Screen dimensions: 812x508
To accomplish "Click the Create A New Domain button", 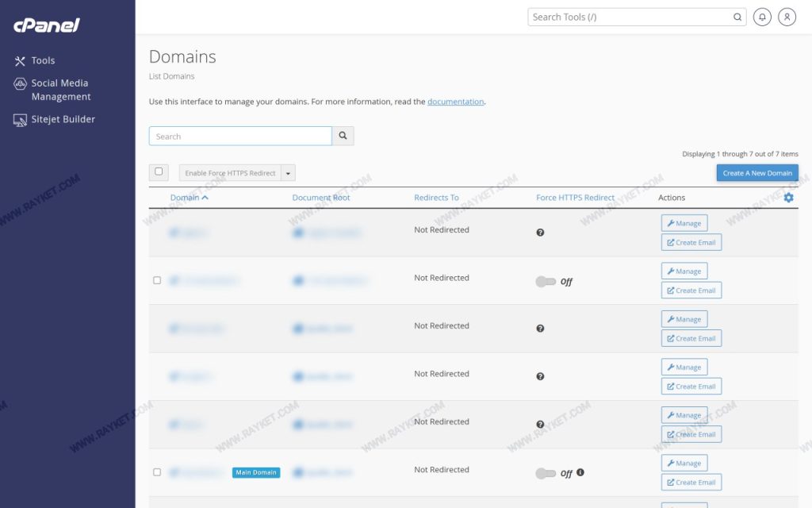I will click(757, 173).
